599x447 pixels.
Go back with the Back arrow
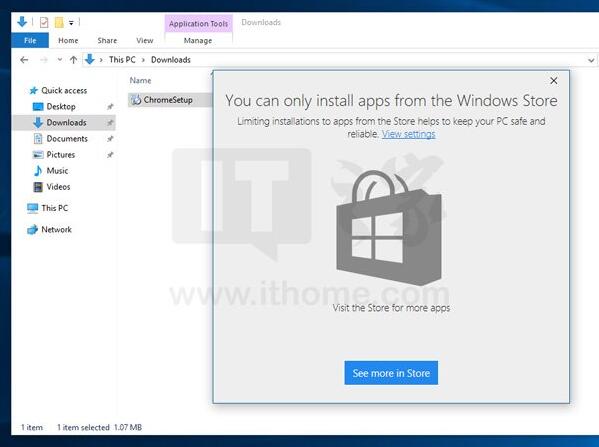[24, 60]
